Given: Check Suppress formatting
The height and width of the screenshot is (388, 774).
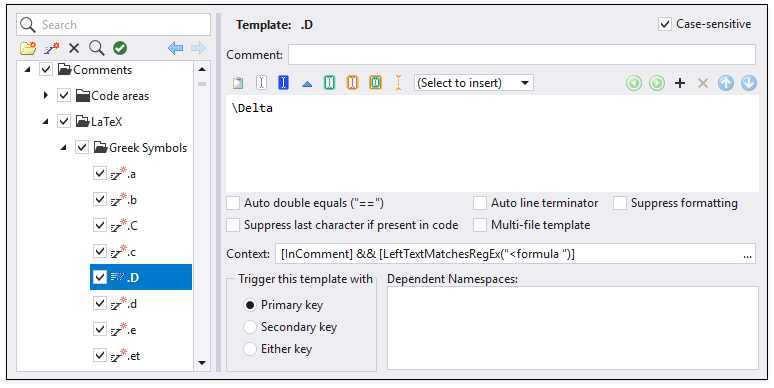Looking at the screenshot, I should point(620,203).
